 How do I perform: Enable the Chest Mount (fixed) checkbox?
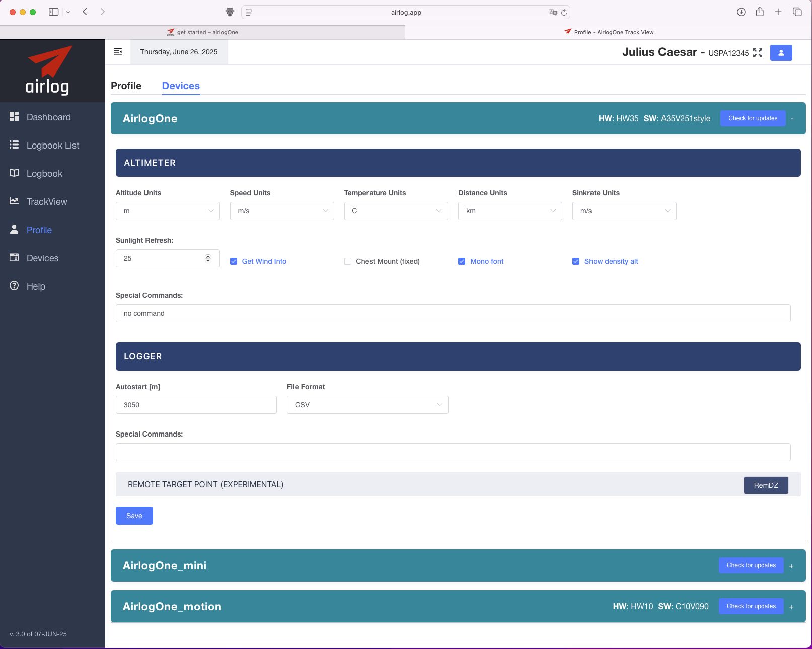[348, 261]
